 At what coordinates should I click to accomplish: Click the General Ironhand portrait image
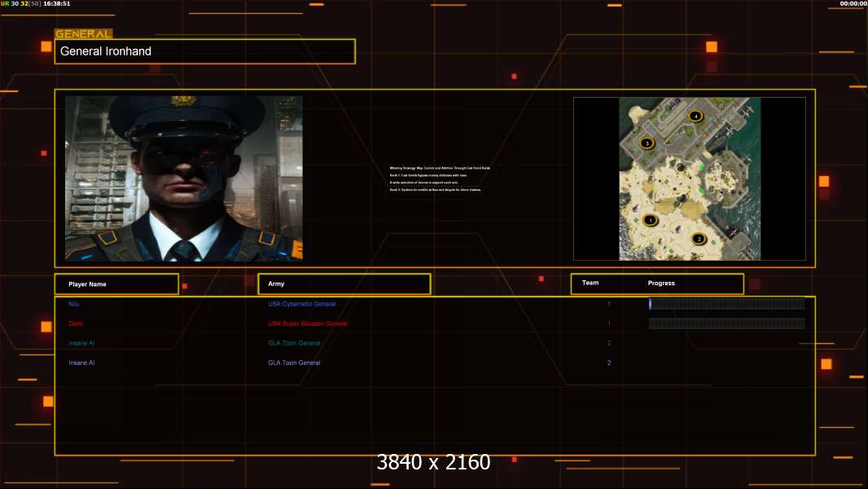pos(184,178)
